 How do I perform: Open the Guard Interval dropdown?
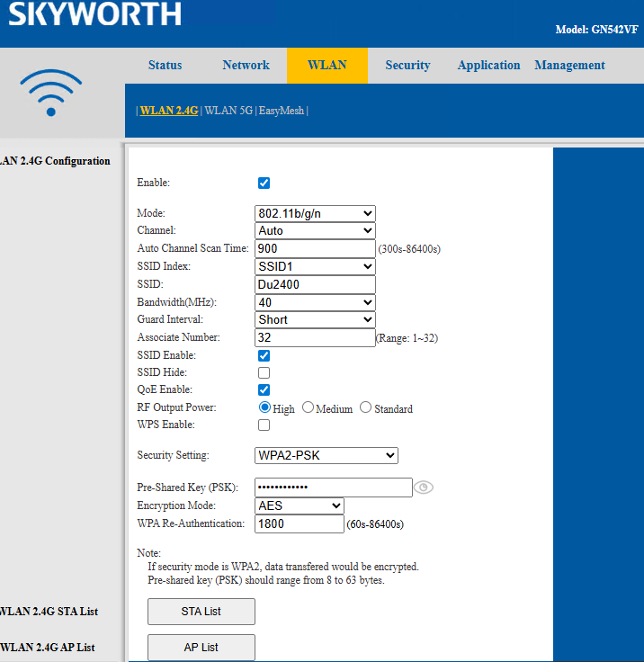pyautogui.click(x=315, y=319)
